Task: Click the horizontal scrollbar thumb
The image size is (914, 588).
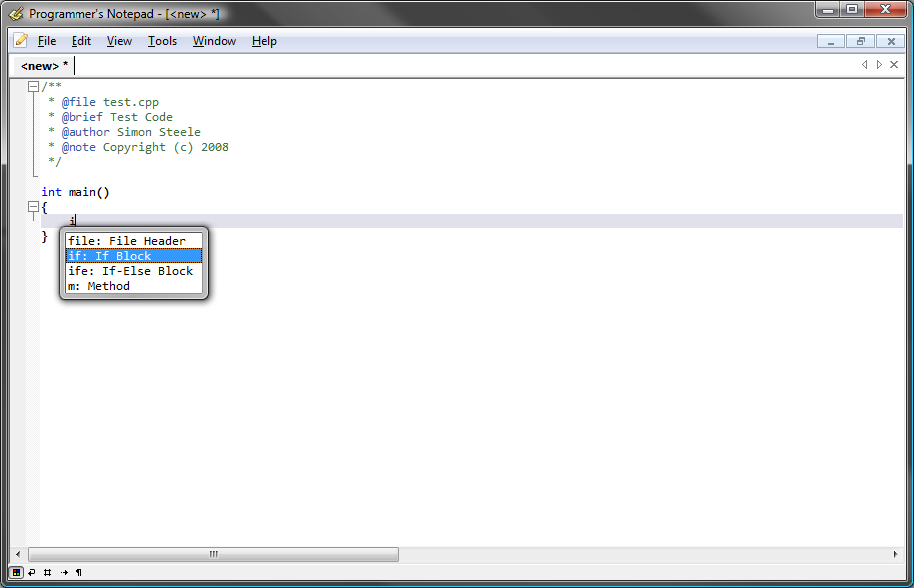Action: (214, 555)
